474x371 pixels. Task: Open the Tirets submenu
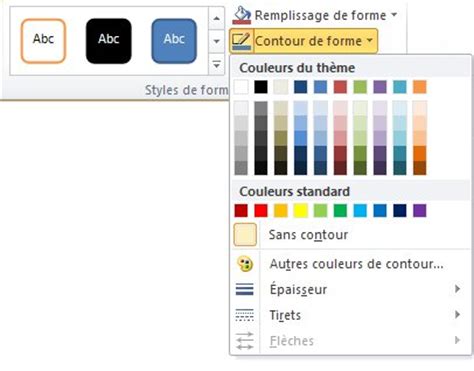[x=351, y=315]
